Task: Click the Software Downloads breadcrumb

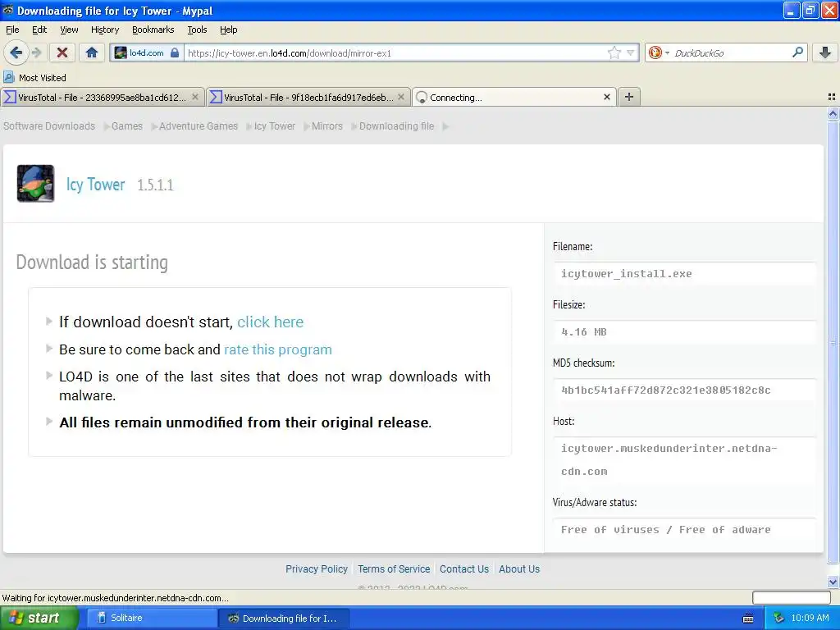Action: (49, 126)
